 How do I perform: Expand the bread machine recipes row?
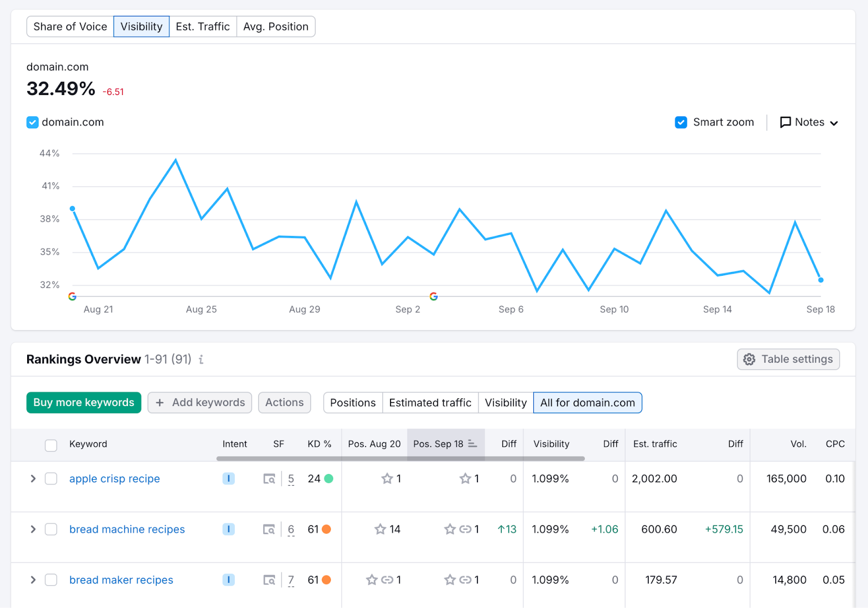(x=33, y=529)
